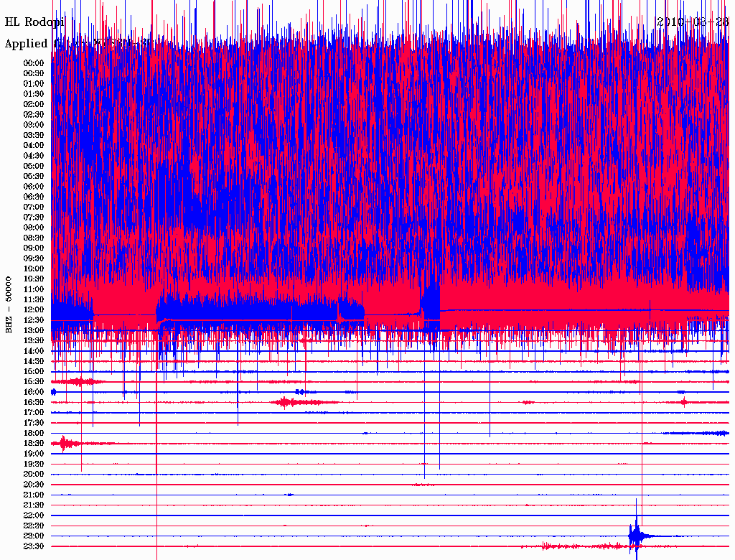Click the 03:30 time label
Image resolution: width=735 pixels, height=560 pixels.
34,135
